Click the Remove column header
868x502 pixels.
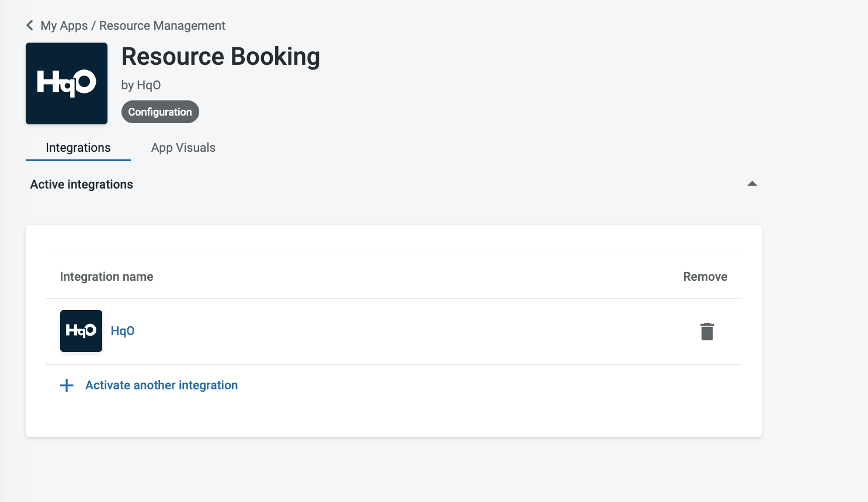(705, 277)
